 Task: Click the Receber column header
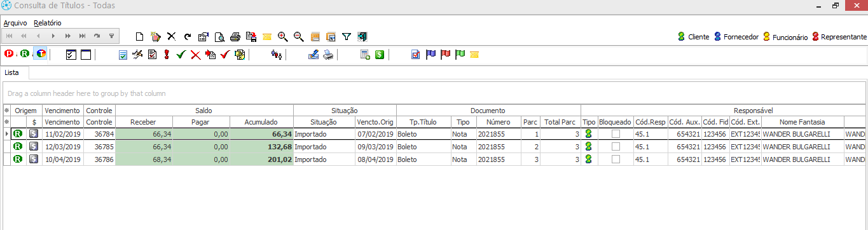point(144,121)
